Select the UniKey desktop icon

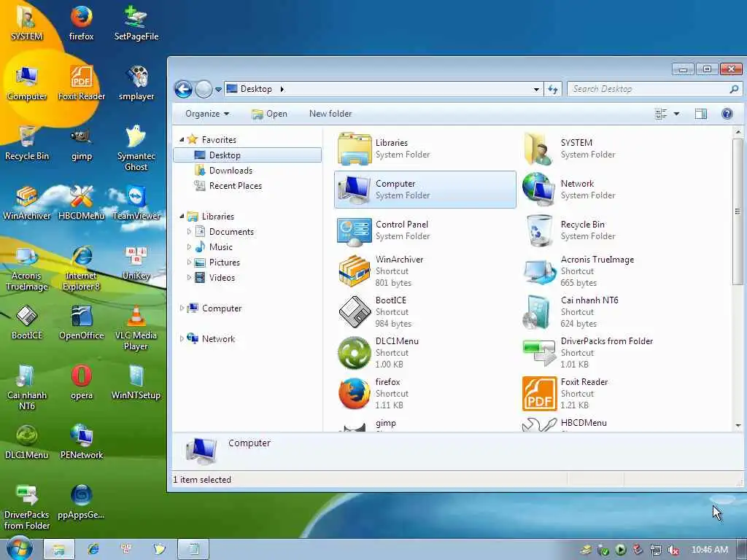(136, 262)
